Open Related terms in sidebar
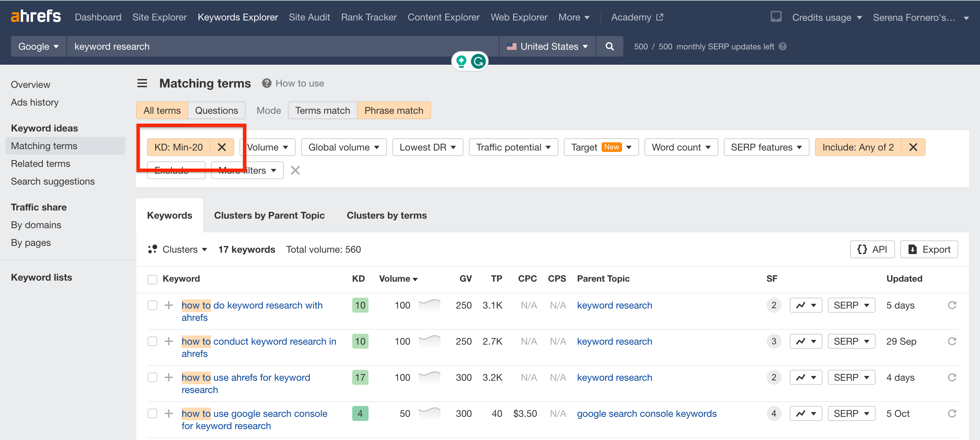The width and height of the screenshot is (980, 440). click(x=41, y=164)
